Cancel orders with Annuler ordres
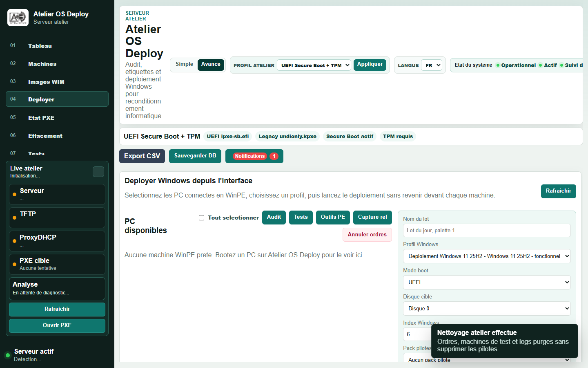 [367, 235]
